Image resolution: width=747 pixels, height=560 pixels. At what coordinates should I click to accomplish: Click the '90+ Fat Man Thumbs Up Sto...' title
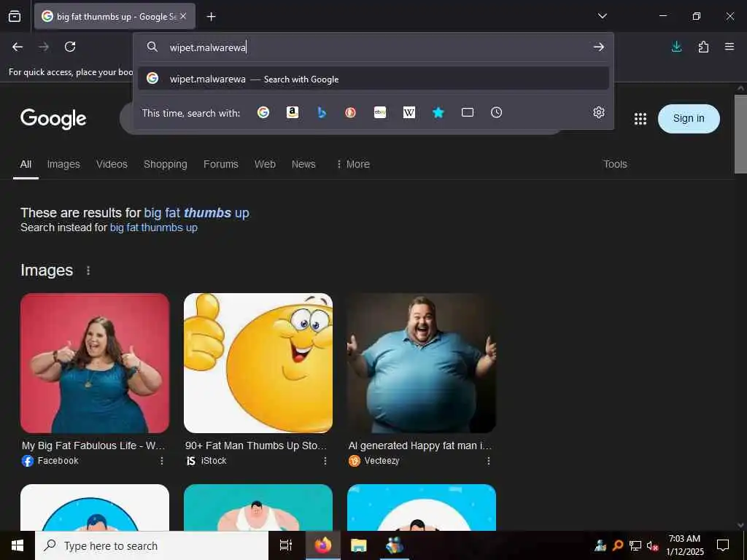coord(256,446)
